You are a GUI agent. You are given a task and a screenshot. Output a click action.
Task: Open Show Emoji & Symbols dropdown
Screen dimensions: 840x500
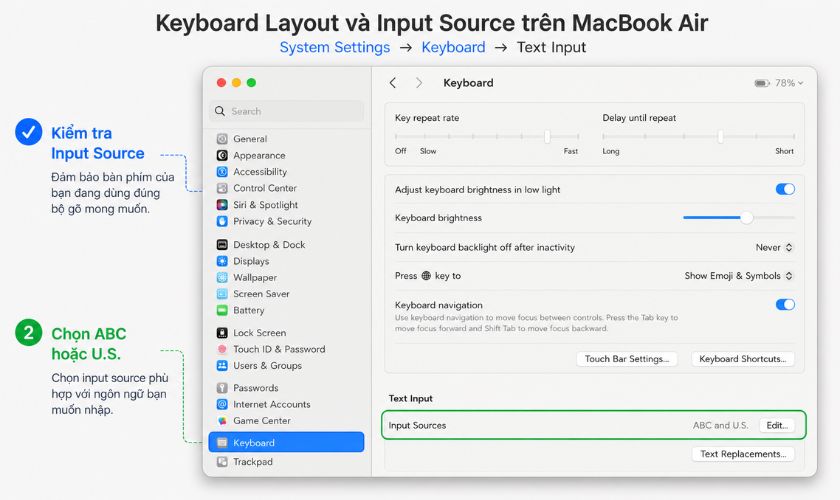click(739, 276)
